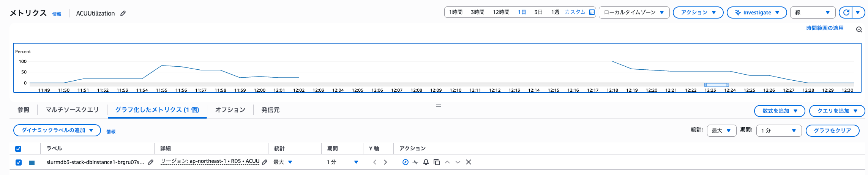Move the metric row up

click(x=447, y=162)
